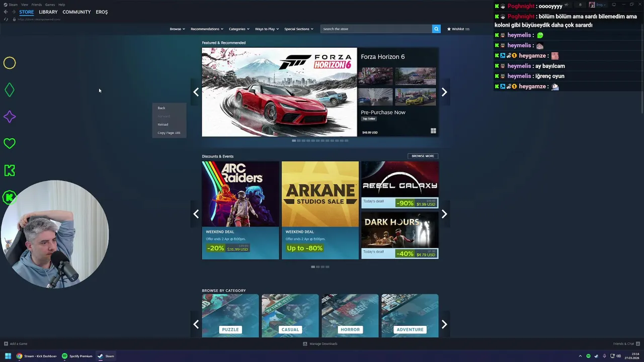Click the BROWSE MORE button
Image resolution: width=644 pixels, height=362 pixels.
423,156
